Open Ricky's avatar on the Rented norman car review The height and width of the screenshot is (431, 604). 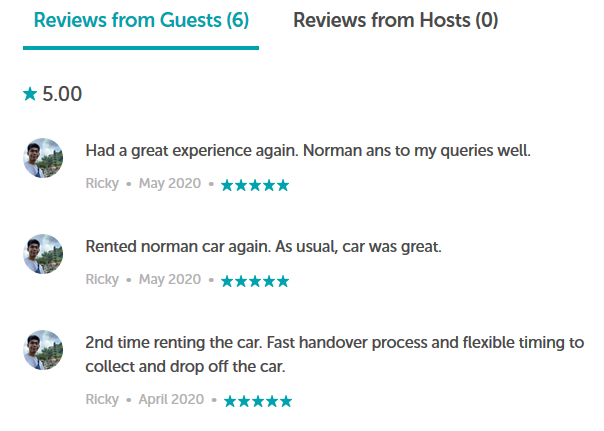pos(43,254)
